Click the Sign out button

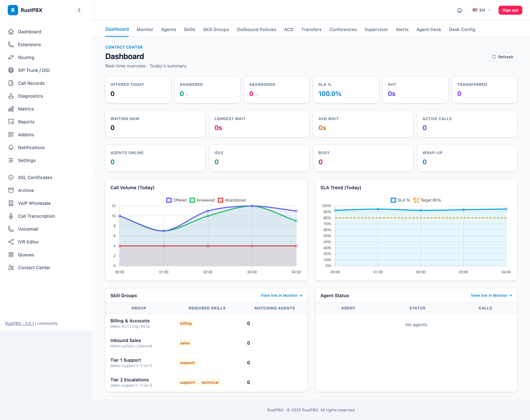(510, 10)
